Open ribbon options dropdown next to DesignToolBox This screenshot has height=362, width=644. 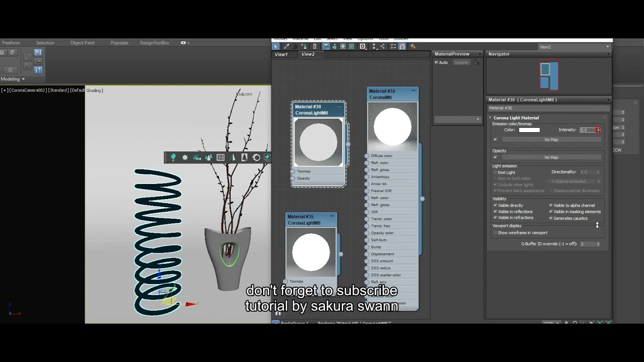[x=185, y=43]
